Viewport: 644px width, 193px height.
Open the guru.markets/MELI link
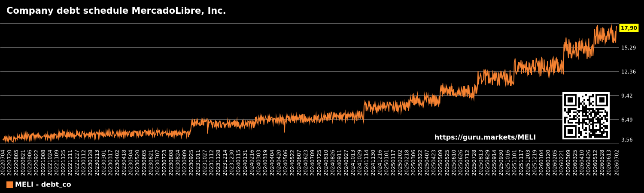click(485, 138)
